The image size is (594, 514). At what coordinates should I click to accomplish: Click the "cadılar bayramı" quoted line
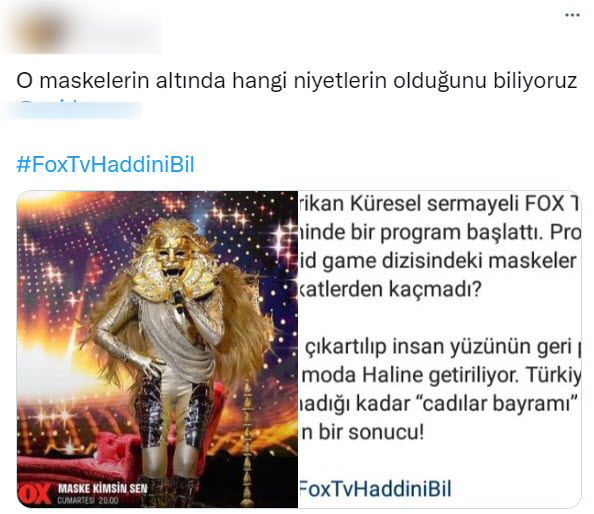439,403
